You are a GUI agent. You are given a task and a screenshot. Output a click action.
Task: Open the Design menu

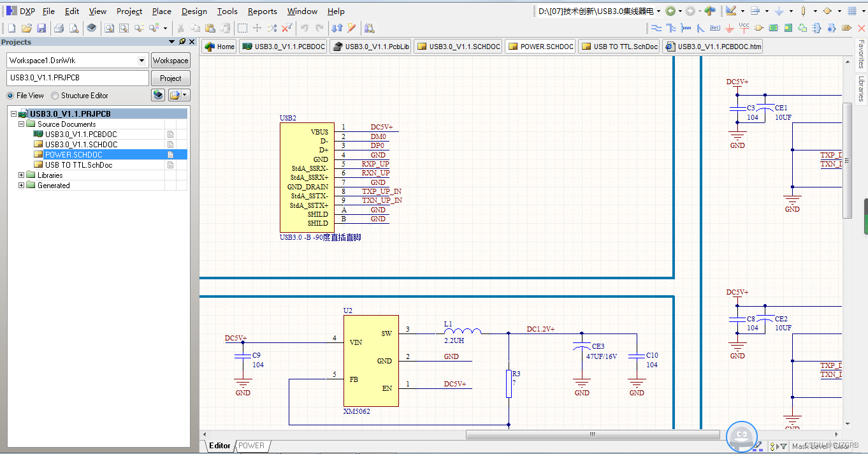[x=194, y=11]
